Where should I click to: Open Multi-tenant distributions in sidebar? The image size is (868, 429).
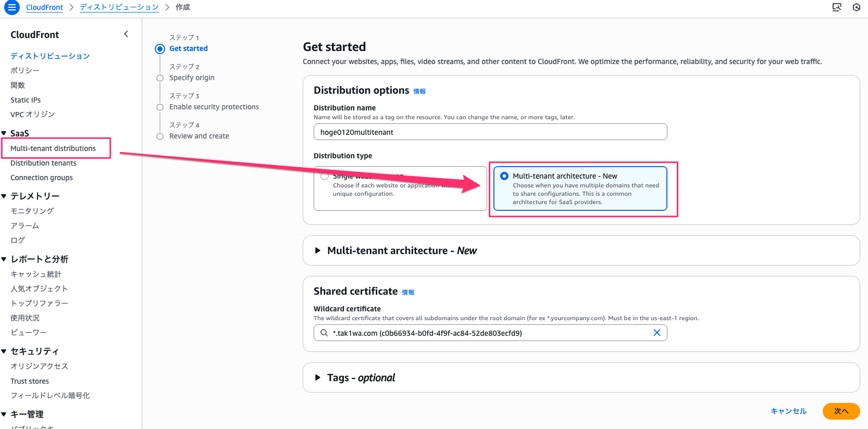coord(53,148)
